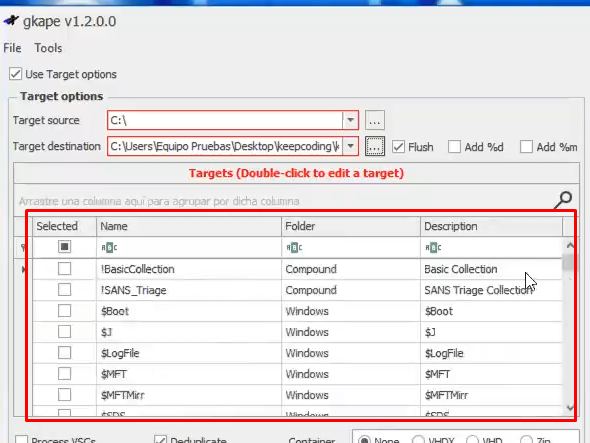Browse for Target destination with ellipsis button

tap(375, 146)
